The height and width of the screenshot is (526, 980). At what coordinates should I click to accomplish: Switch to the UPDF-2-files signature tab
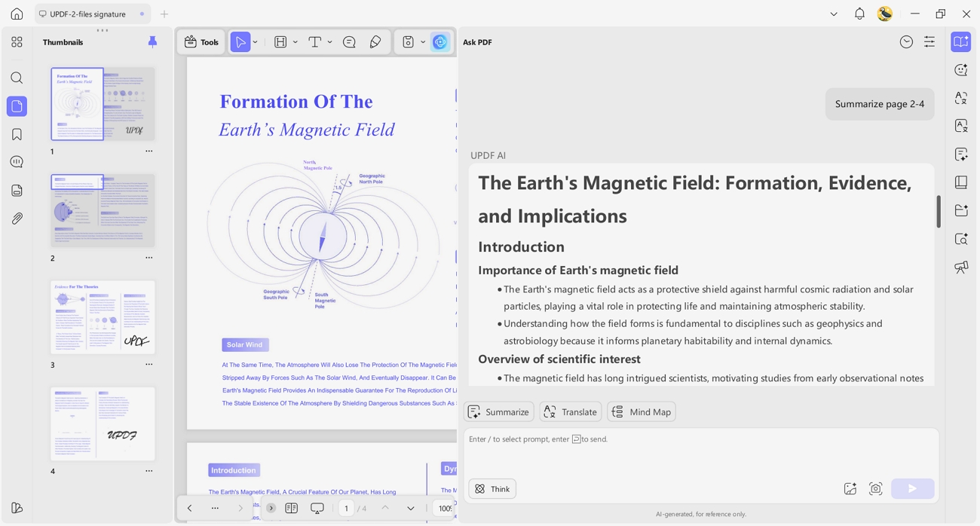pos(92,14)
